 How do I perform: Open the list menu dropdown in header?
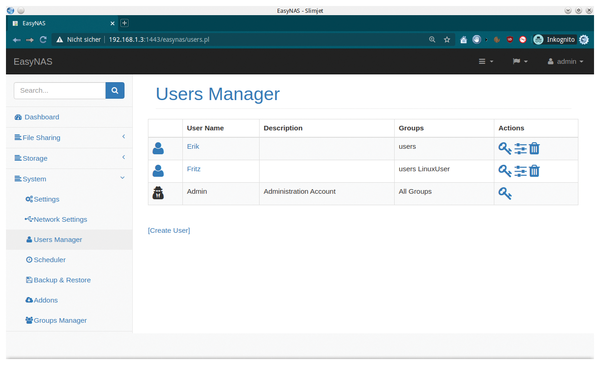(486, 61)
